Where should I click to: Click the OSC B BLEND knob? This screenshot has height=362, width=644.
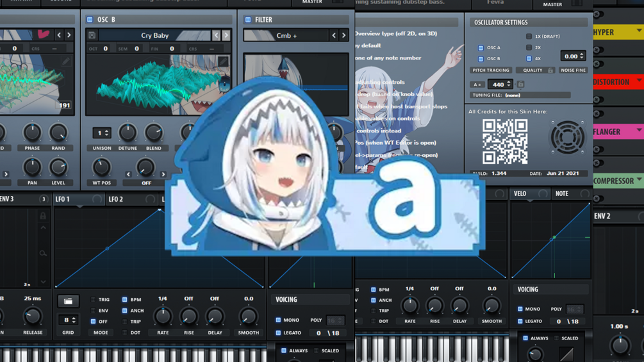point(154,133)
